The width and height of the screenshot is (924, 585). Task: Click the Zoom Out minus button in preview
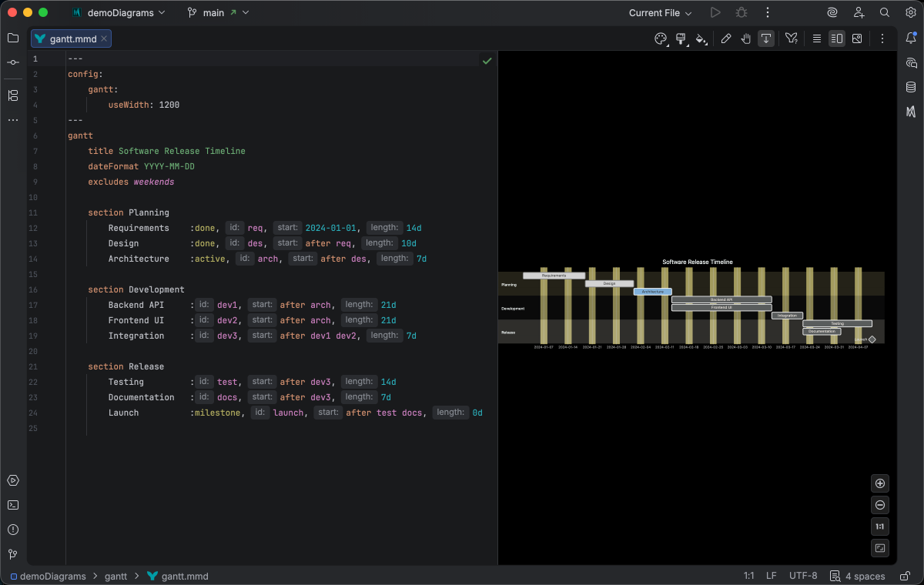point(880,505)
